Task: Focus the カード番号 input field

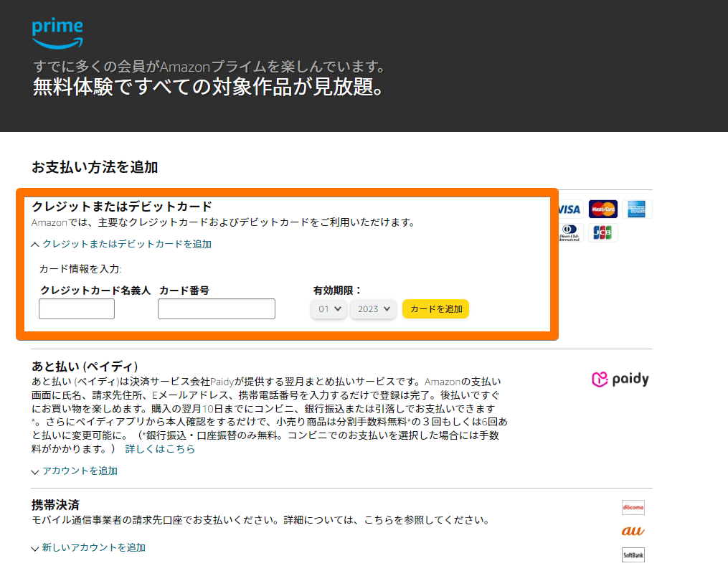Action: pyautogui.click(x=217, y=308)
